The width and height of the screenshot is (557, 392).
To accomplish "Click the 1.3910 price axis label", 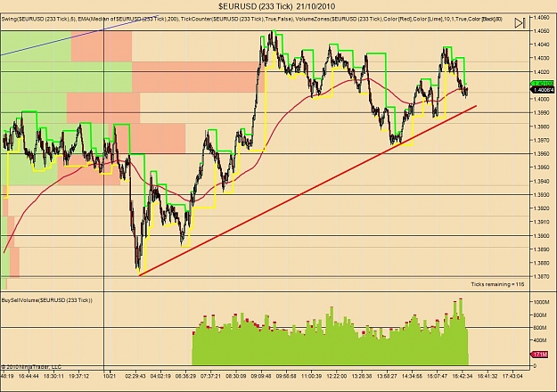I will tap(541, 222).
